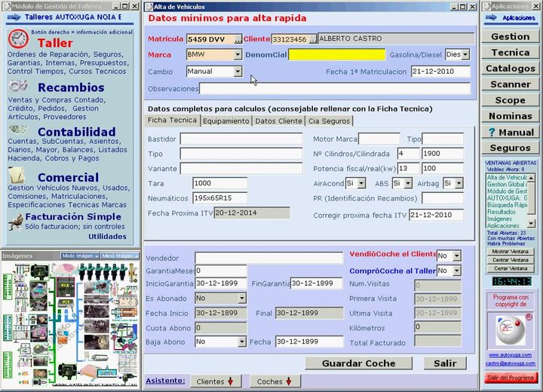Screen dimensions: 543x392
Task: Click the Clientes assistant button
Action: coord(216,381)
